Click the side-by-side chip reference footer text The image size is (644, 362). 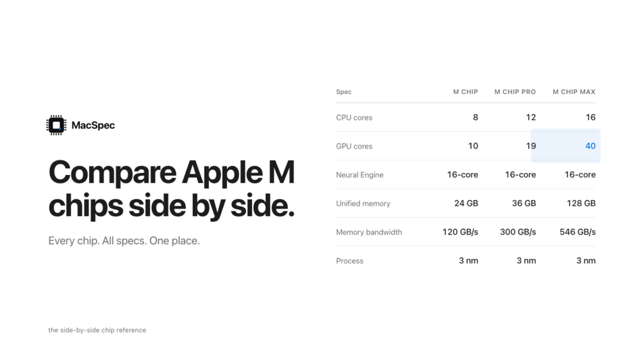[x=97, y=330]
